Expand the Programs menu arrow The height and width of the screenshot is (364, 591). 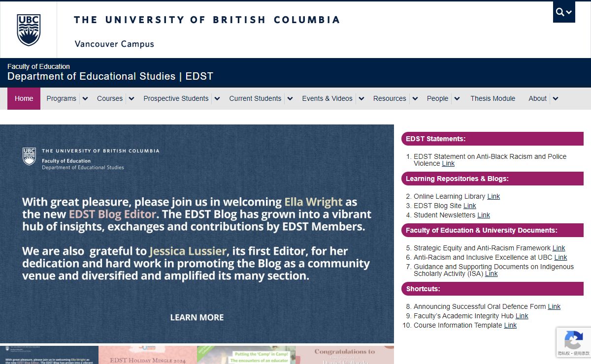[x=85, y=99]
